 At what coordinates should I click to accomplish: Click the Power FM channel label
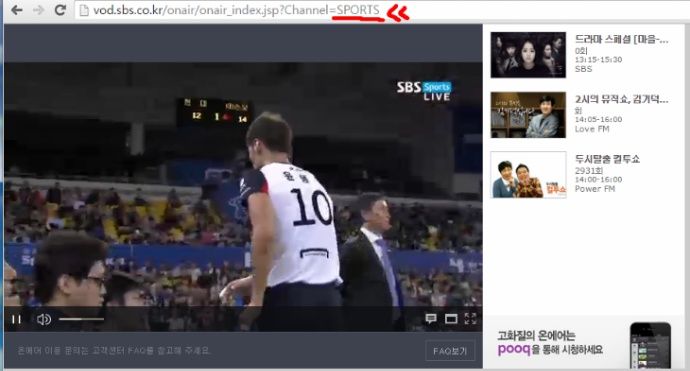(x=595, y=189)
